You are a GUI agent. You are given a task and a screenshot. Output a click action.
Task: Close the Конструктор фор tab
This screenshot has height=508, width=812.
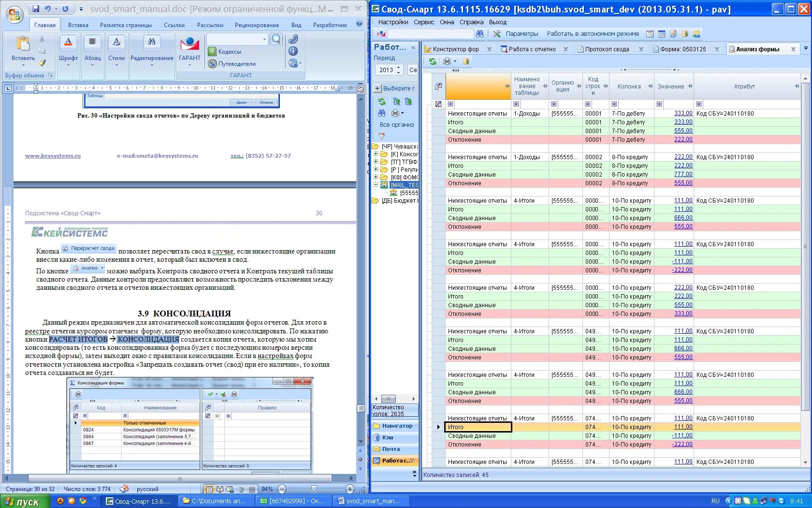pos(489,49)
